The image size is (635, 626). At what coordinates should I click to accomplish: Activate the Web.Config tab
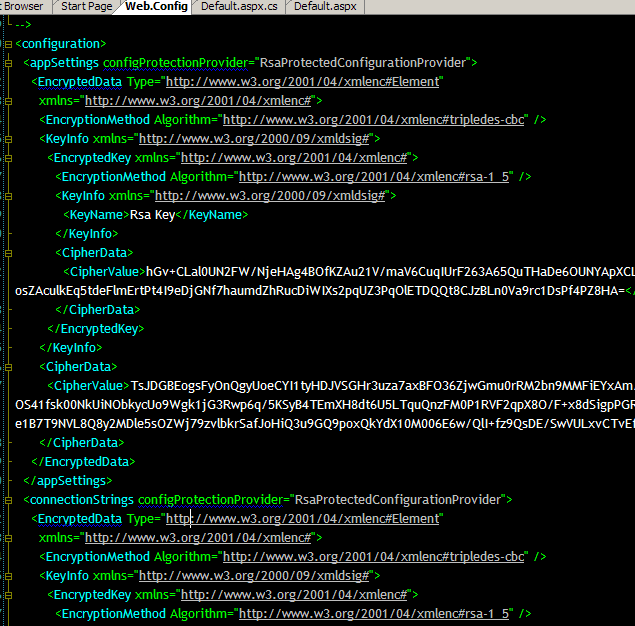coord(156,6)
